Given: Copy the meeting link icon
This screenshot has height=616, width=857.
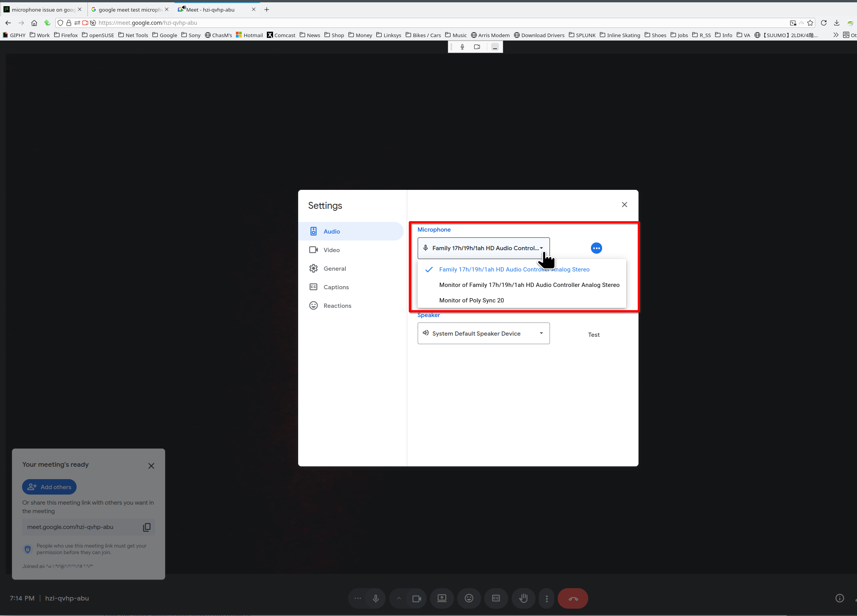Looking at the screenshot, I should (x=147, y=527).
